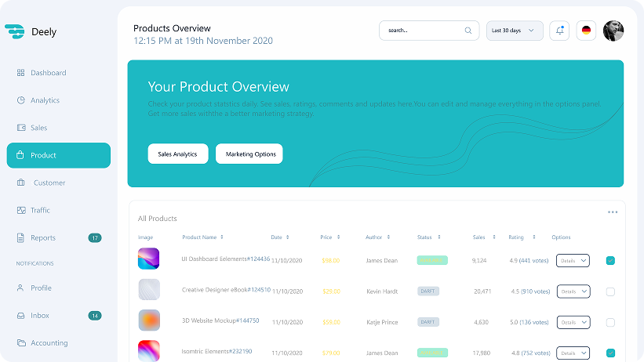Click the Deely logo icon
Screen dimensions: 644x362
[x=14, y=31]
